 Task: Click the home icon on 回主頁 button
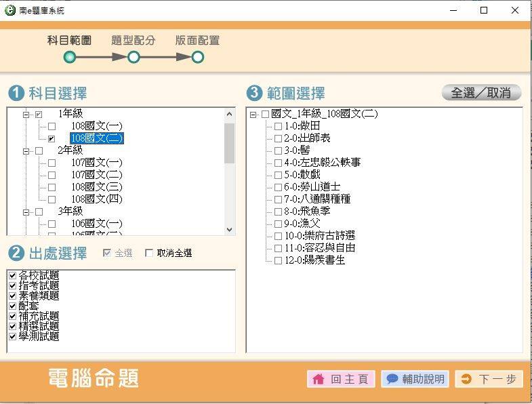[319, 379]
